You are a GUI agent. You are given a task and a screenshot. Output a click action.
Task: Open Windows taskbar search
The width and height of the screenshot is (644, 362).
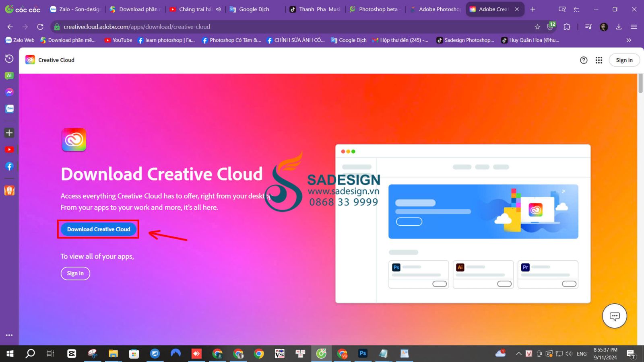(30, 354)
